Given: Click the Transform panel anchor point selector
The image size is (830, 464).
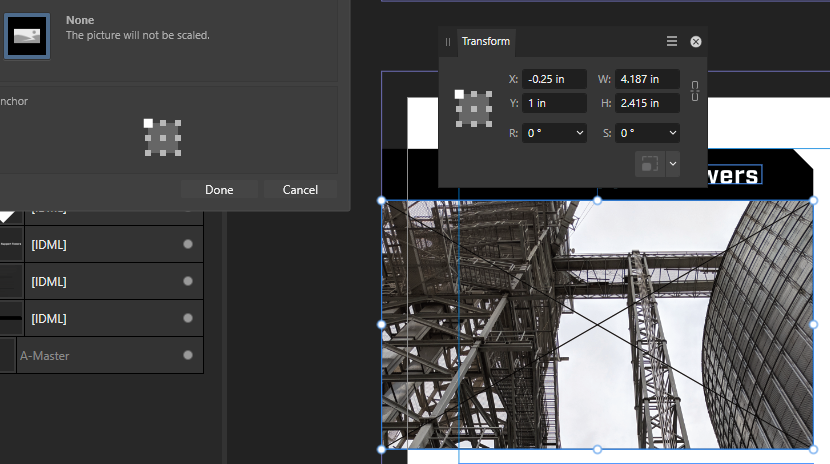Looking at the screenshot, I should point(474,108).
